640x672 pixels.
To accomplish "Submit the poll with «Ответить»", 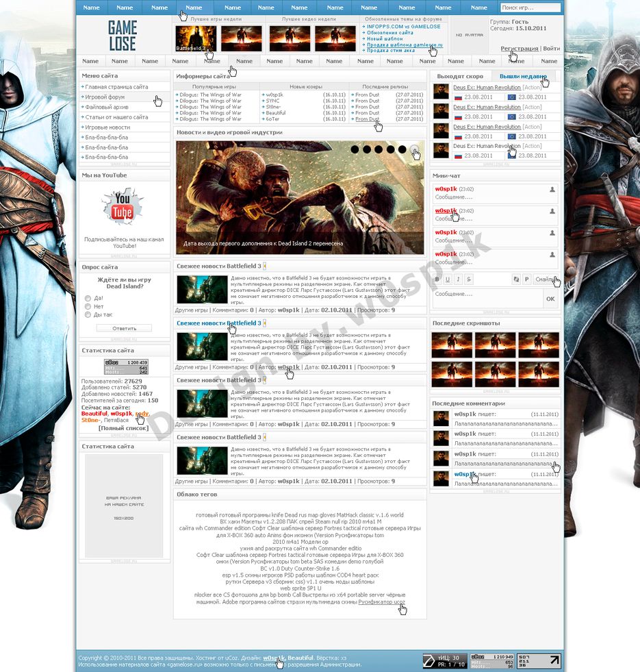I will pyautogui.click(x=124, y=328).
